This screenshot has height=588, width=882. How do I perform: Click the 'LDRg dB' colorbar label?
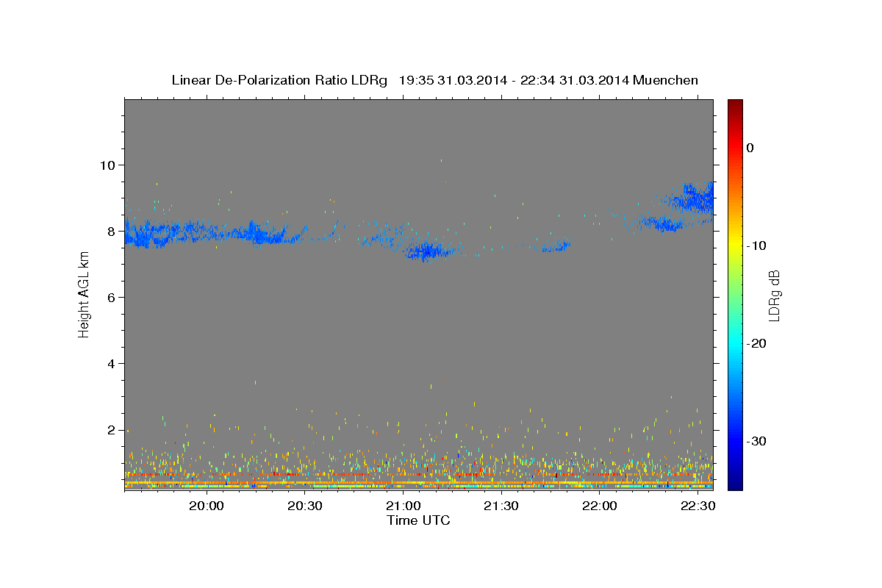pos(774,295)
